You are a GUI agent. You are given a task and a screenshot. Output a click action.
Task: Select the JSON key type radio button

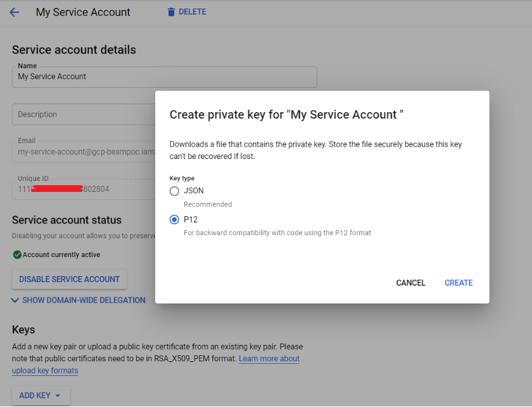pyautogui.click(x=175, y=191)
